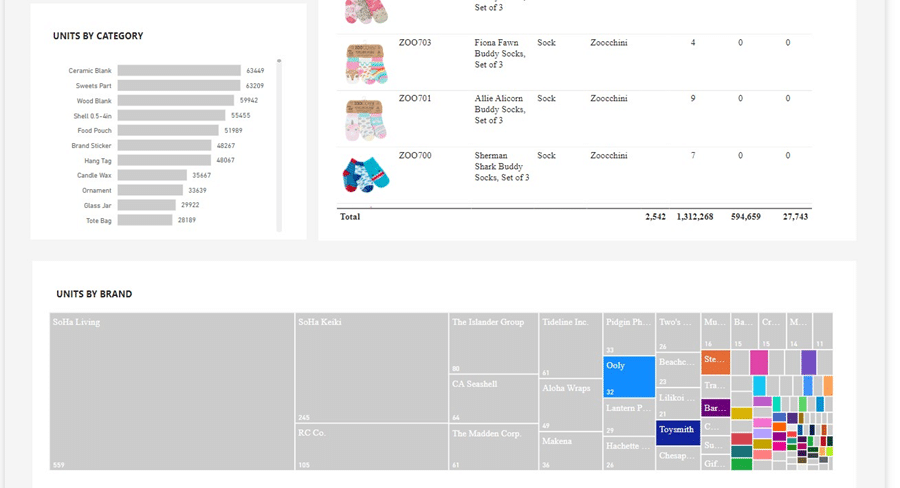This screenshot has width=900, height=488.
Task: Click the Units by Category chart scrollbar
Action: pos(279,145)
